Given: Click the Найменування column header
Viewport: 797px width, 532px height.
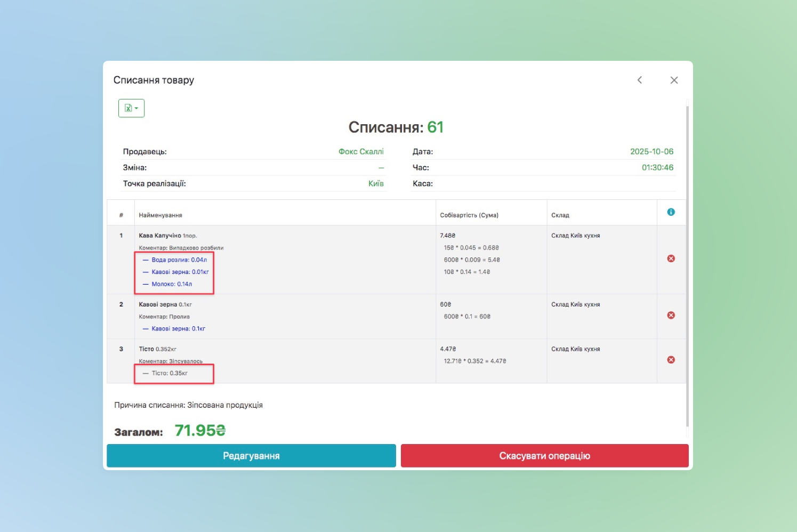Looking at the screenshot, I should [x=160, y=215].
